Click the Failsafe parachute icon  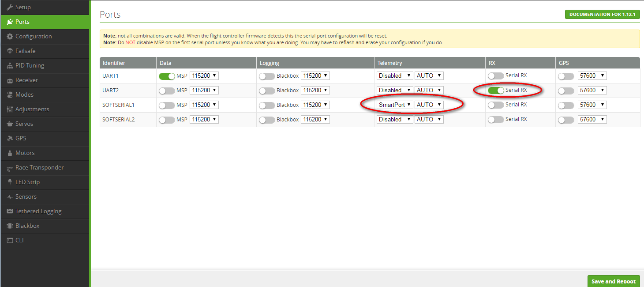point(10,51)
